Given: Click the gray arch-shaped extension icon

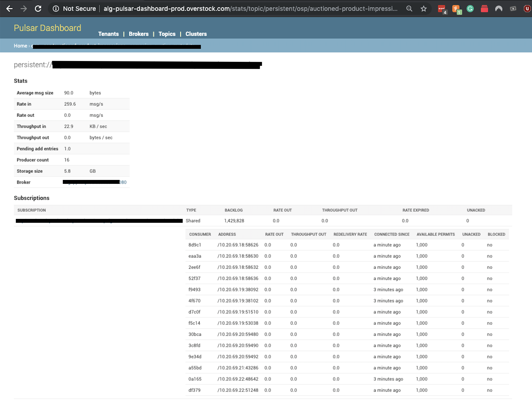Looking at the screenshot, I should [499, 9].
